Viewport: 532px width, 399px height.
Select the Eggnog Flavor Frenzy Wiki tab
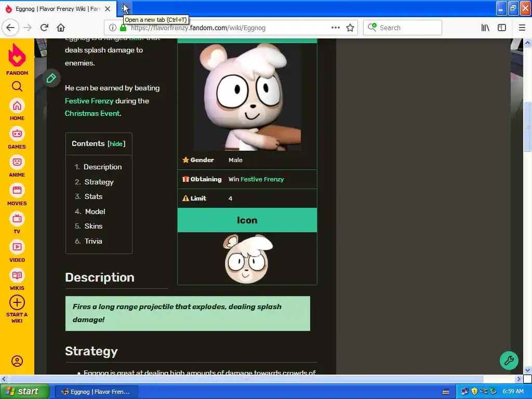click(x=58, y=9)
